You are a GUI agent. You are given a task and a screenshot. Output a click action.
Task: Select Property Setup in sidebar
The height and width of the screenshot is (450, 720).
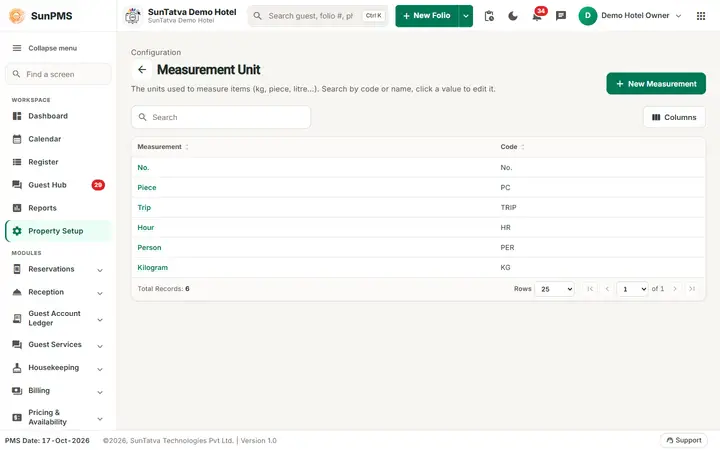pyautogui.click(x=58, y=231)
